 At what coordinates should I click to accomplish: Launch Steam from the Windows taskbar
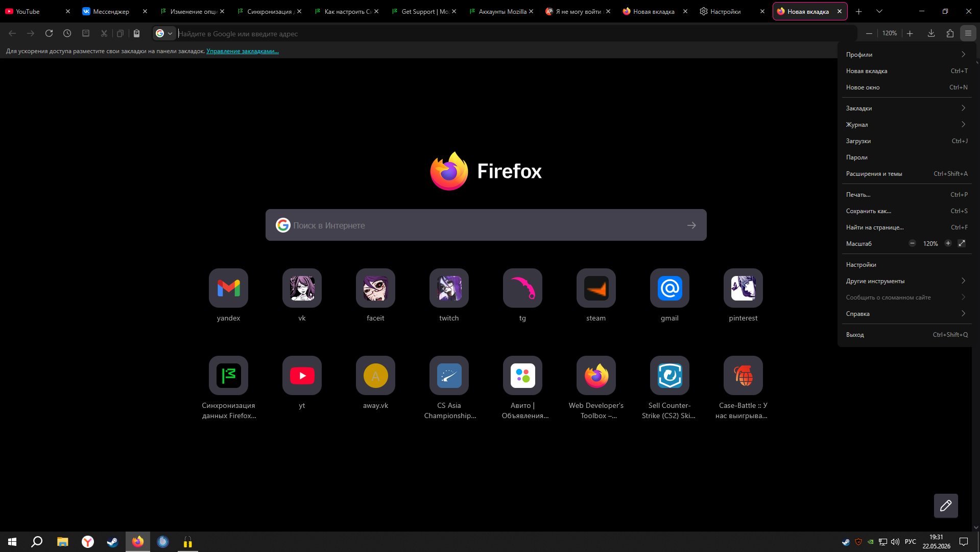112,542
